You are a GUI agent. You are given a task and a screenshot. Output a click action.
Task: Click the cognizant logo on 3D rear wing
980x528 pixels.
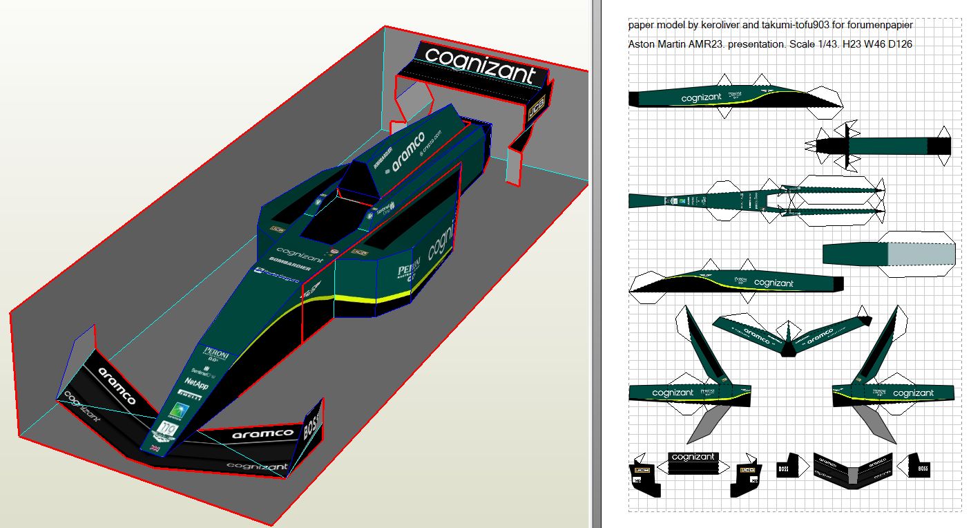click(x=481, y=66)
